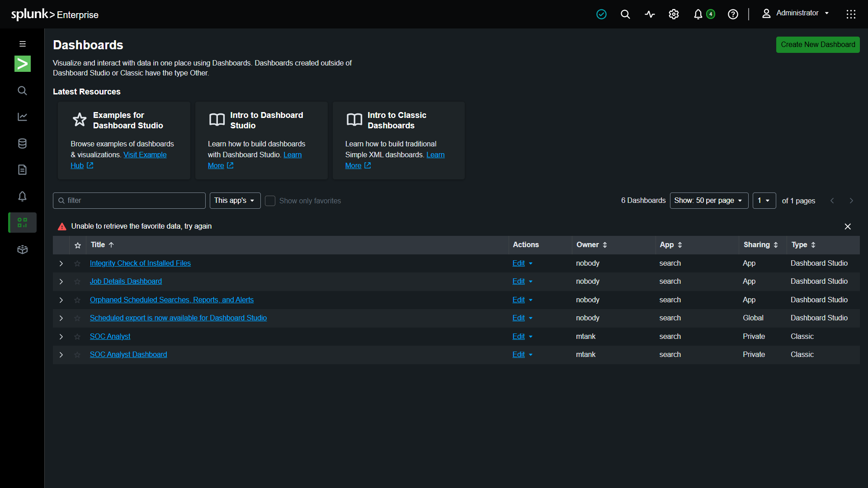Open Edit menu for the SOC Analyst row

click(523, 337)
